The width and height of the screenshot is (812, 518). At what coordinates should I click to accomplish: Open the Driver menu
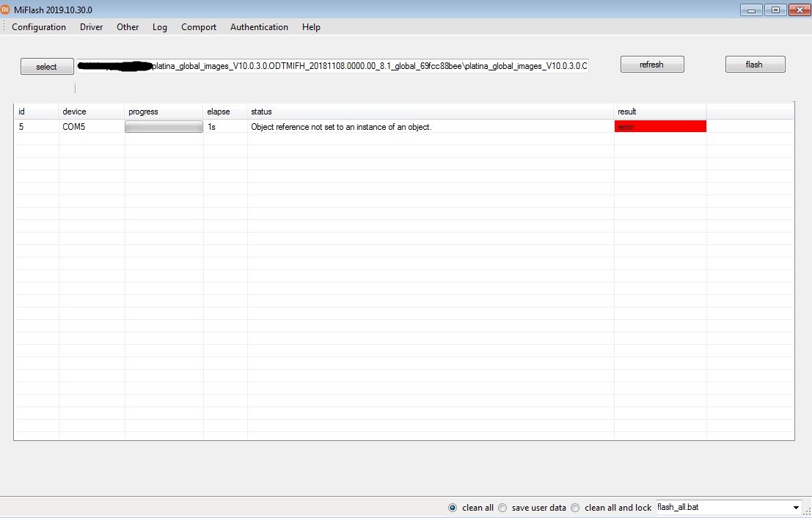[91, 27]
